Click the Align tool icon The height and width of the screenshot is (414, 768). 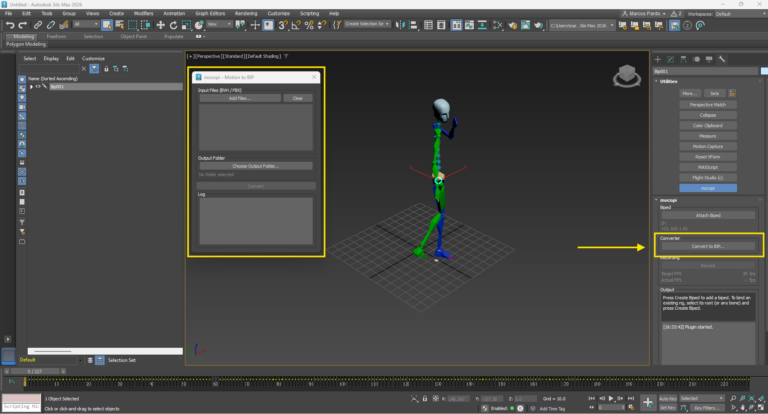(x=413, y=25)
